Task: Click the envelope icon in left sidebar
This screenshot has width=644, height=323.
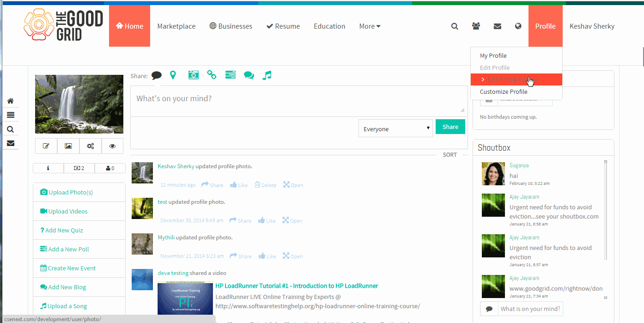Action: tap(10, 143)
